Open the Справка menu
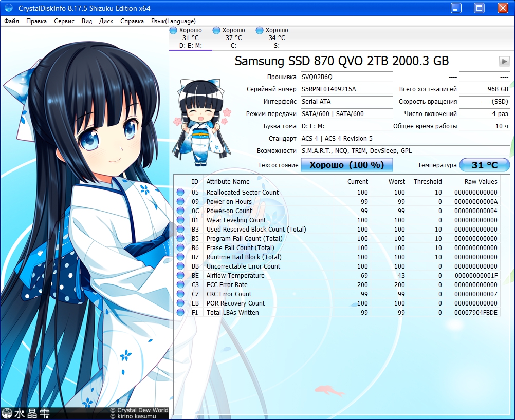 tap(132, 21)
